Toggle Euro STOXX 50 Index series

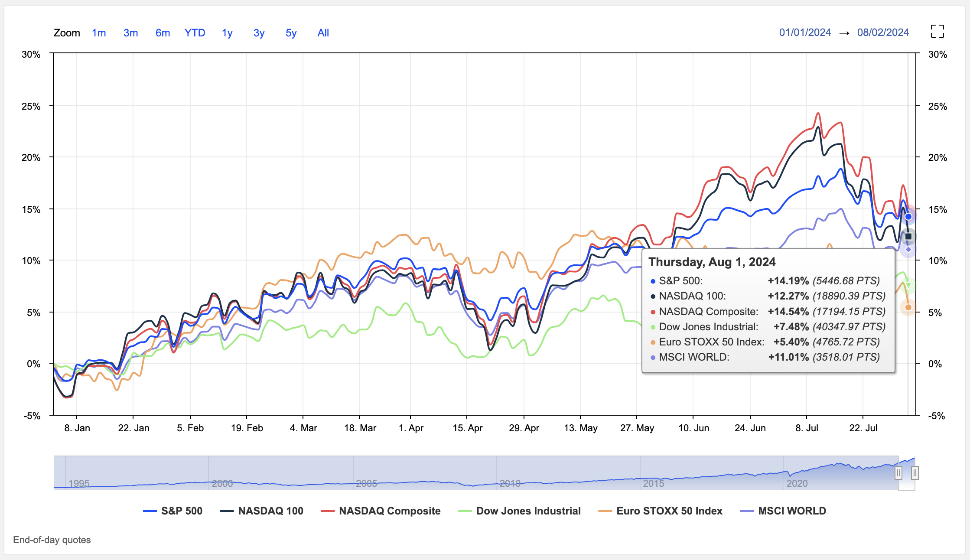[x=660, y=511]
